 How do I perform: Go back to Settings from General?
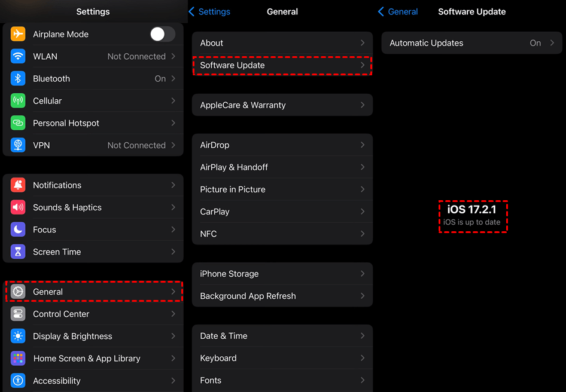209,11
